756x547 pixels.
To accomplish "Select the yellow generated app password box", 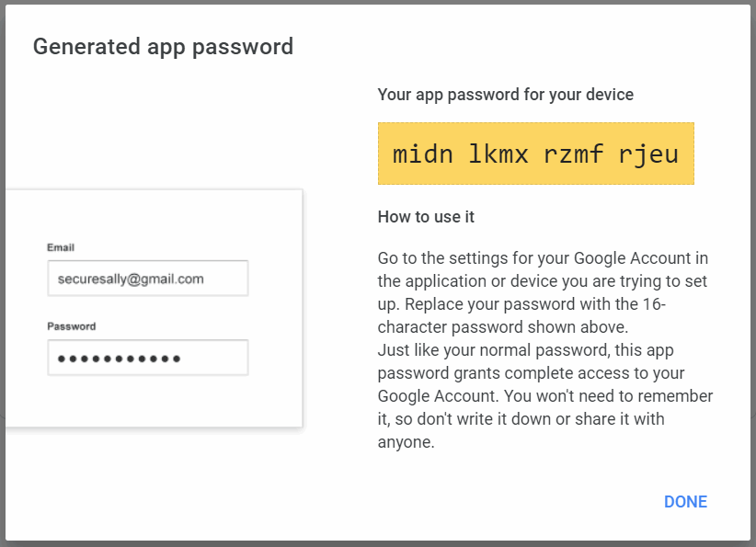I will [x=535, y=154].
